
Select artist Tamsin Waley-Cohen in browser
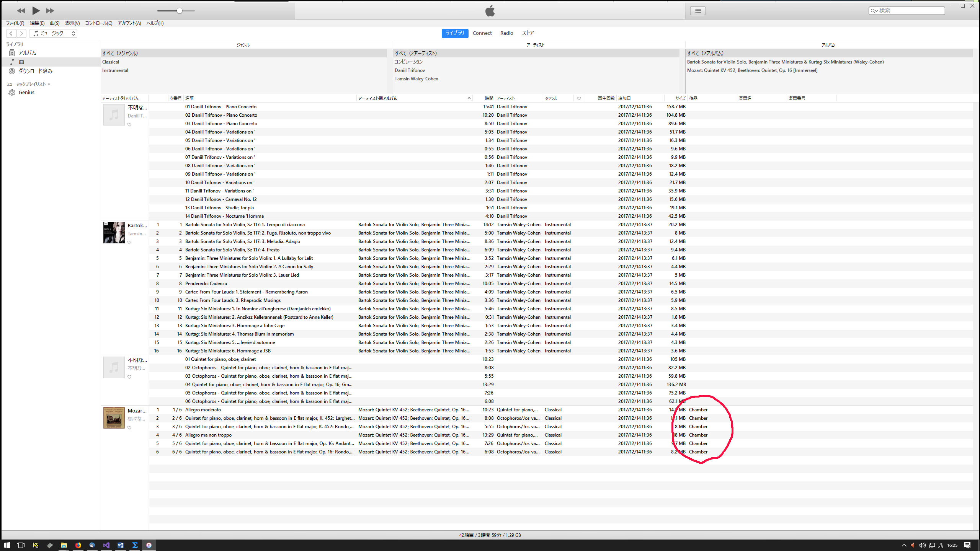click(416, 79)
